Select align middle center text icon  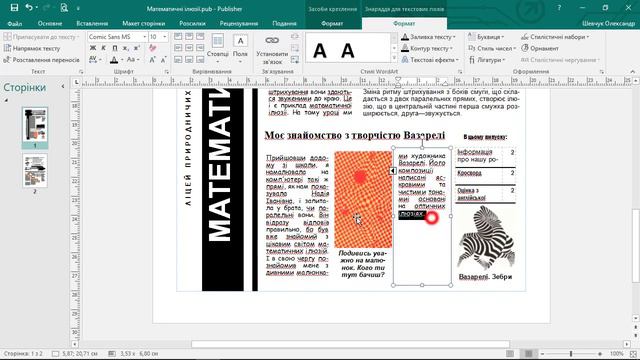(x=189, y=48)
